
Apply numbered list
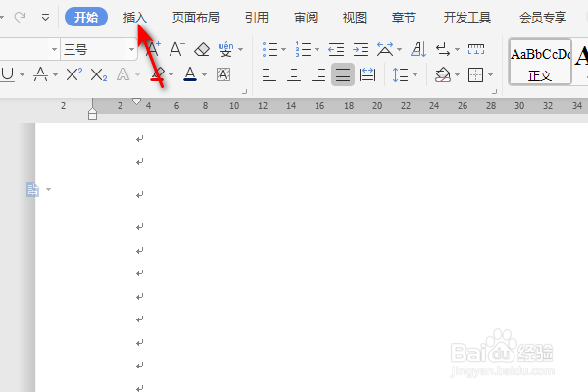click(303, 49)
